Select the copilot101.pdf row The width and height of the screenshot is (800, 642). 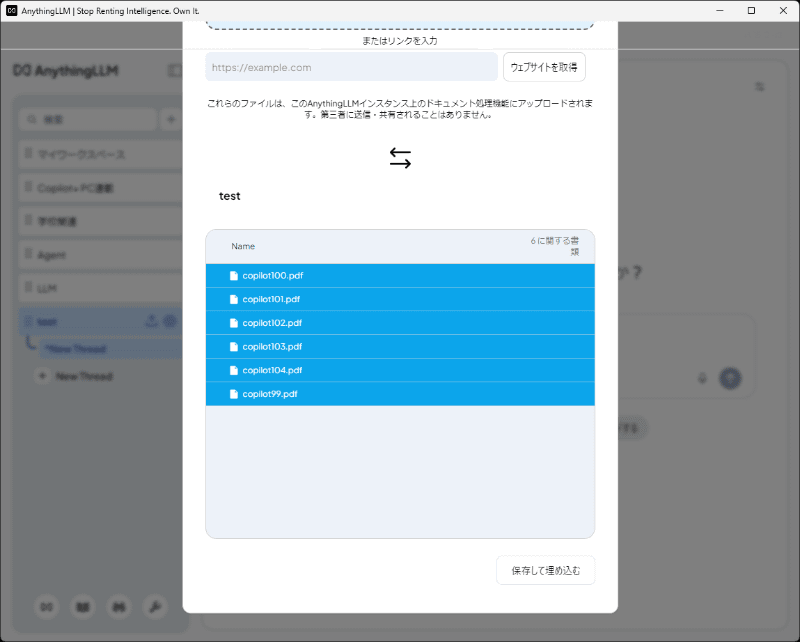(400, 299)
